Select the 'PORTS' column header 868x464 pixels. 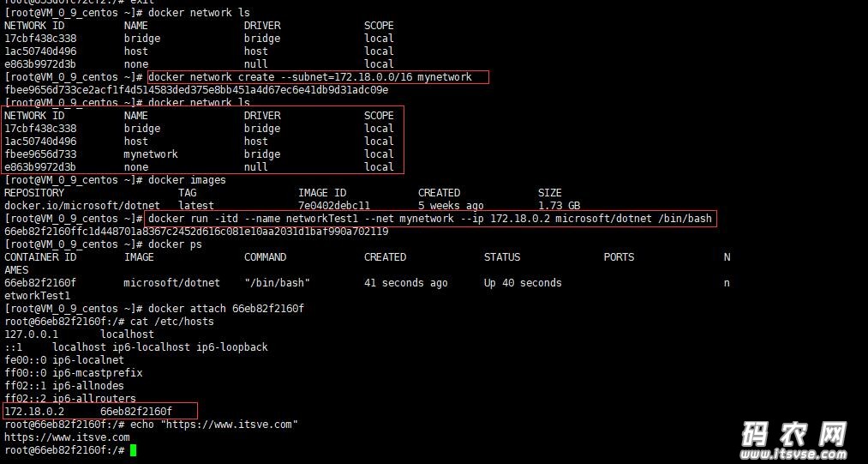click(x=619, y=257)
